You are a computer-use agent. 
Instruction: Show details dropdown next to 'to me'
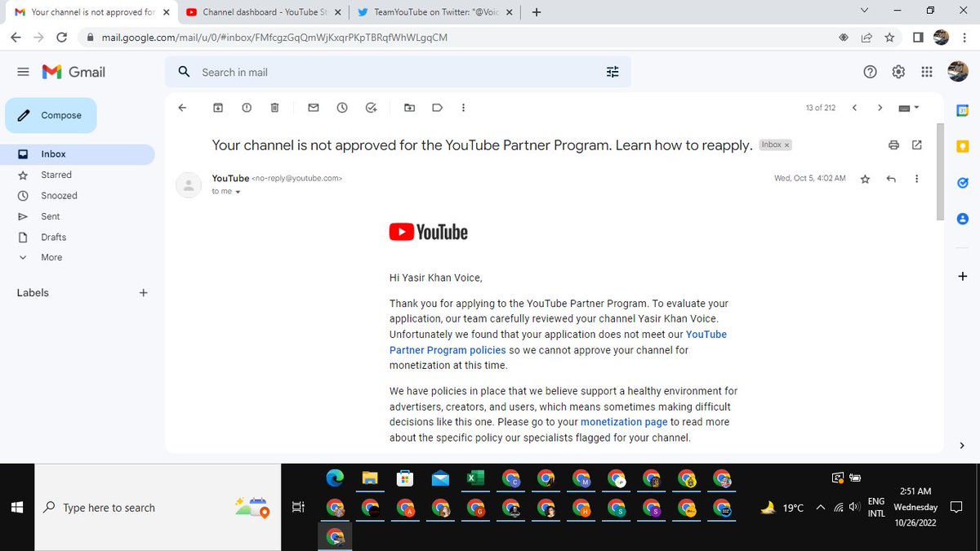point(238,192)
